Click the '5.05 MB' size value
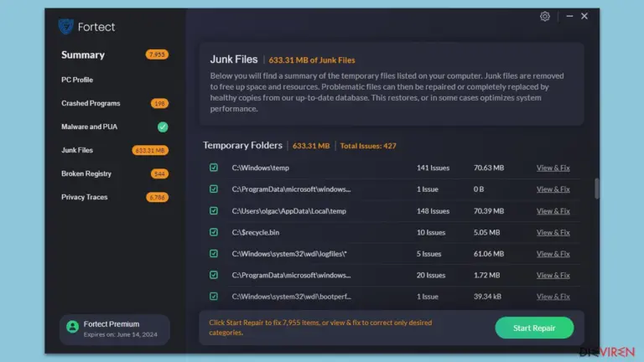Screen dimensions: 644x362 486,232
